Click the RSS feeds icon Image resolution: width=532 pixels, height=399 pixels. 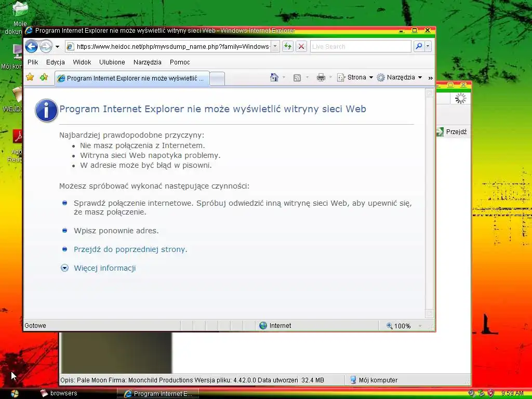(x=297, y=78)
